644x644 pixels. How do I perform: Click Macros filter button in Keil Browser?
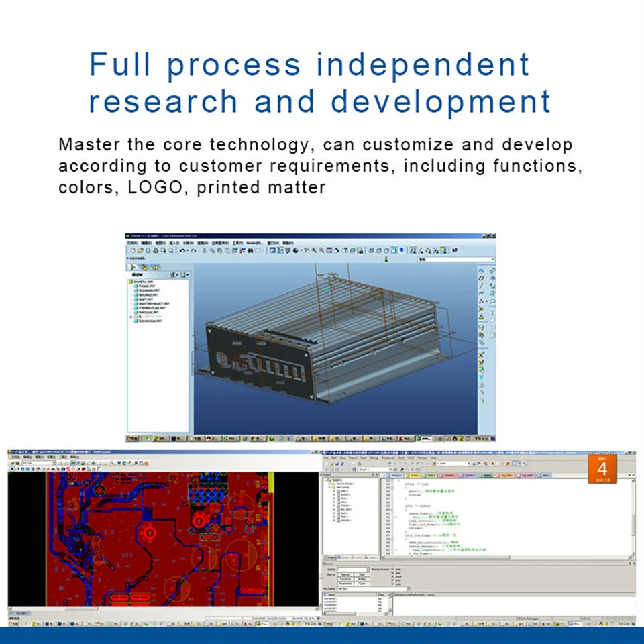pos(346,575)
